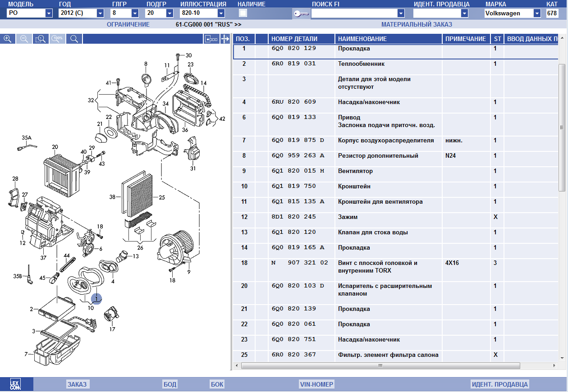This screenshot has width=568, height=392.
Task: Select VIN-НОМЕР in bottom bar
Action: (316, 384)
